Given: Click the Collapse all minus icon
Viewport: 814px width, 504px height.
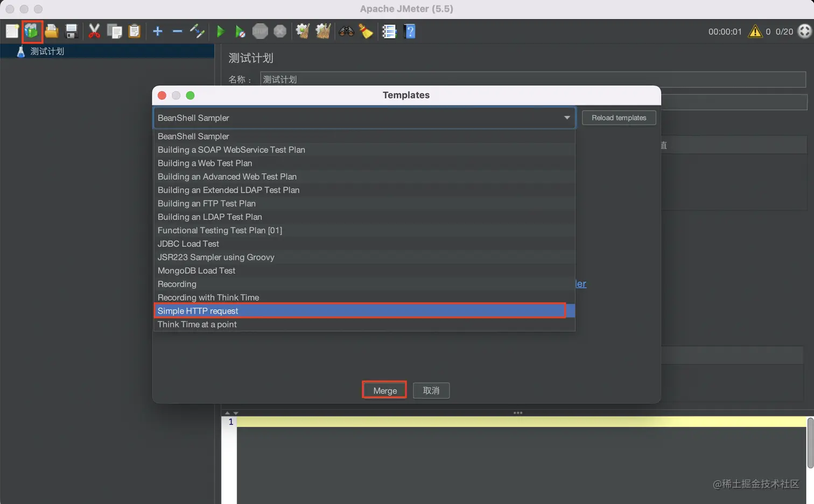Looking at the screenshot, I should (177, 31).
